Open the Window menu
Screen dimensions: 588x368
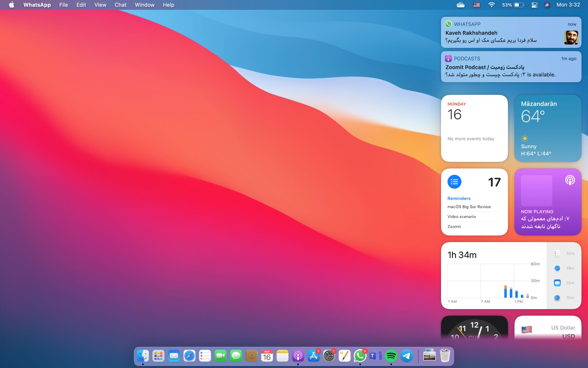click(x=145, y=5)
